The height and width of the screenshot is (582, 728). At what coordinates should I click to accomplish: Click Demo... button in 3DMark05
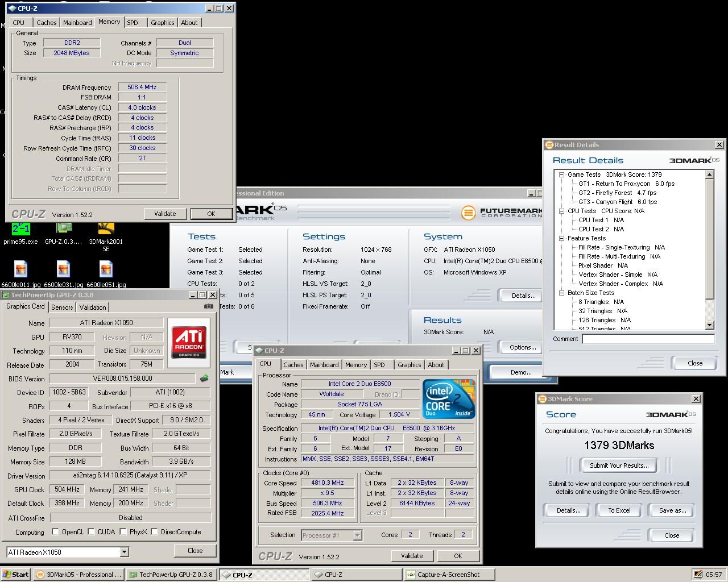tap(521, 372)
